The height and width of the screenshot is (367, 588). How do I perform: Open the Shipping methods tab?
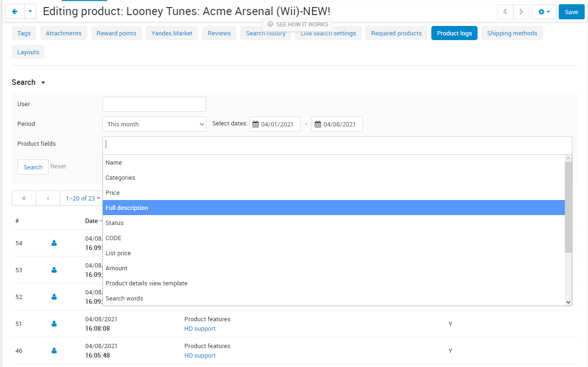click(512, 33)
